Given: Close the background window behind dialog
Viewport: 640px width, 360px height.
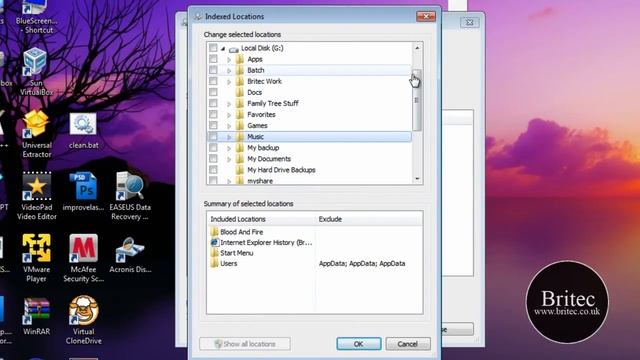Looking at the screenshot, I should coord(469,22).
